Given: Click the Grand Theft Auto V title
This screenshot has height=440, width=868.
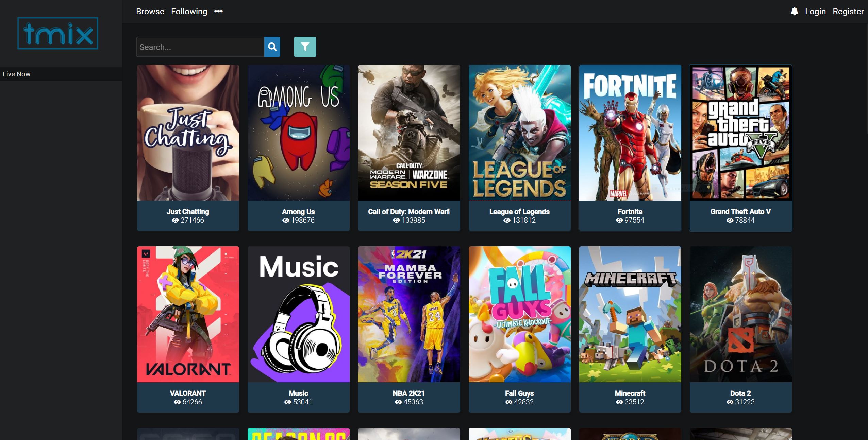Looking at the screenshot, I should 740,212.
